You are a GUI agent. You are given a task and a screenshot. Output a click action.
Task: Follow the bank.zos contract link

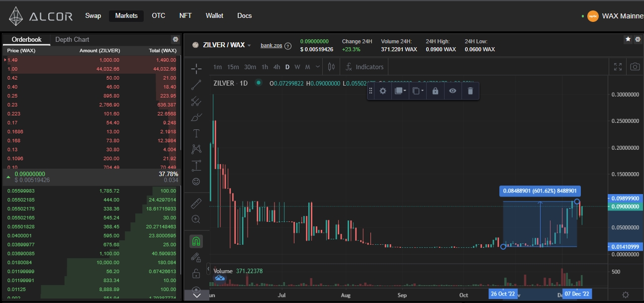(272, 45)
